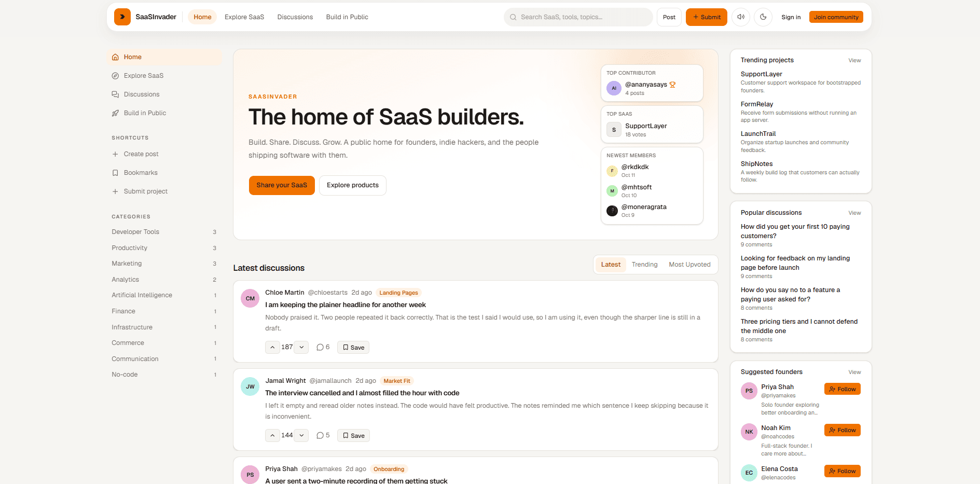Viewport: 980px width, 484px height.
Task: Open comments on the 187-vote post
Action: (323, 347)
